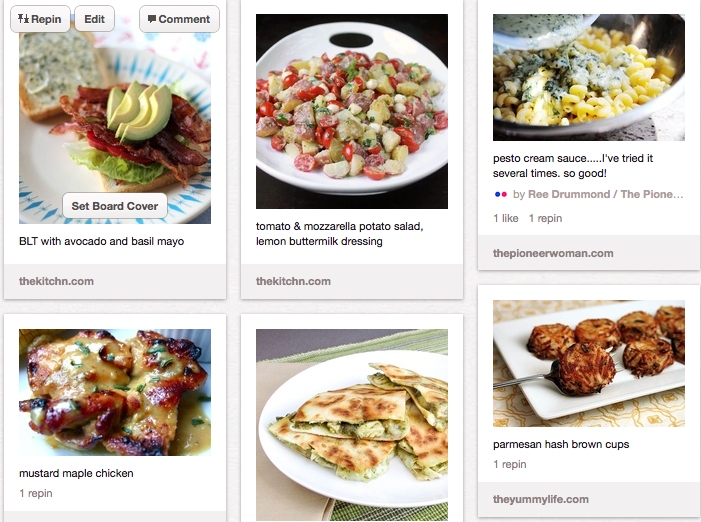
Task: Open mustard maple chicken image
Action: [x=115, y=392]
